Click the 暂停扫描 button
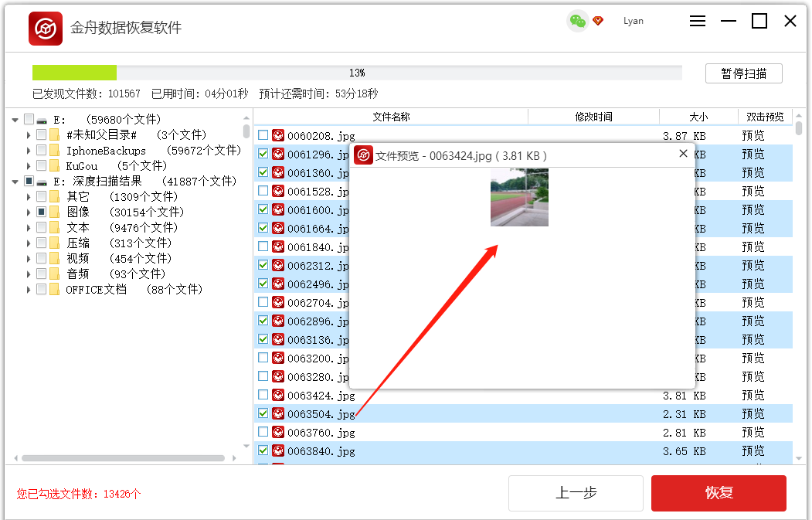Image resolution: width=812 pixels, height=520 pixels. pos(744,73)
